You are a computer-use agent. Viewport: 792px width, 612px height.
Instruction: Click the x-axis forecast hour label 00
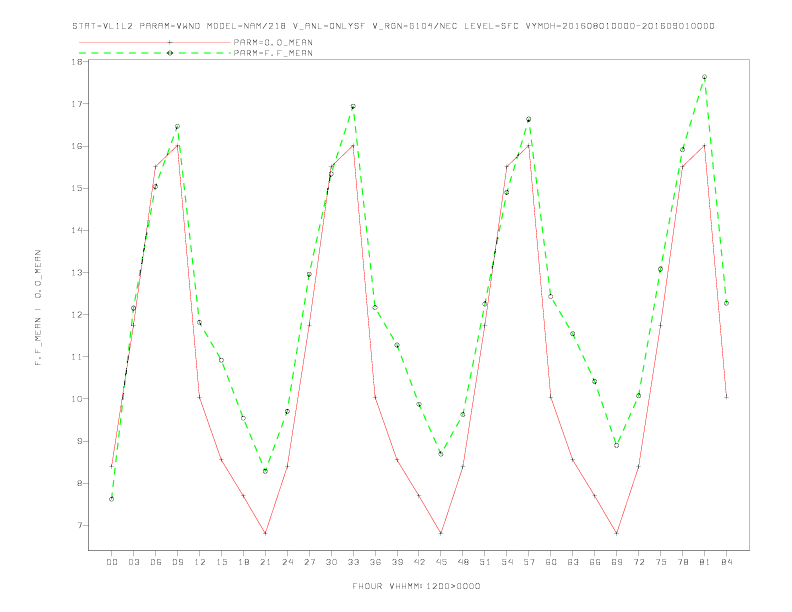click(112, 562)
